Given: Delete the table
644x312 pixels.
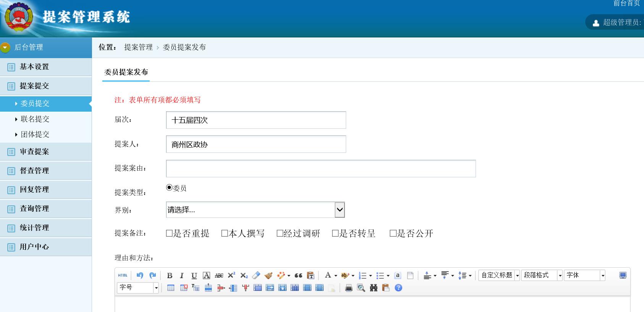Looking at the screenshot, I should pyautogui.click(x=184, y=288).
